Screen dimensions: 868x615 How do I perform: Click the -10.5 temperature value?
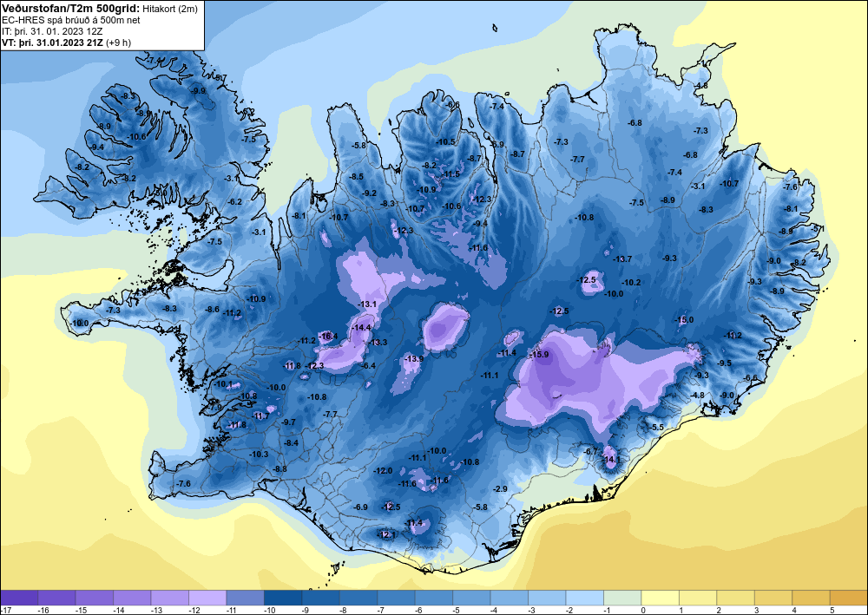pyautogui.click(x=445, y=141)
